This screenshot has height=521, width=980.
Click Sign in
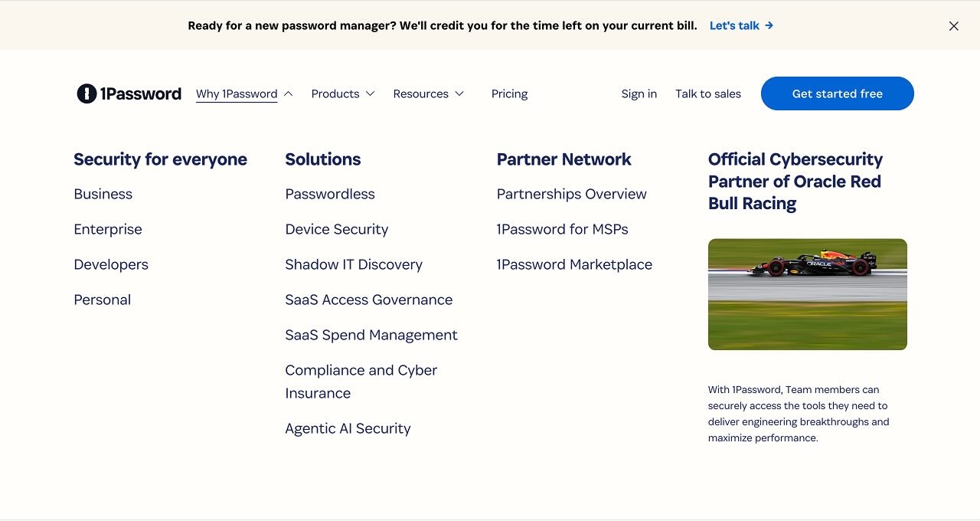639,93
